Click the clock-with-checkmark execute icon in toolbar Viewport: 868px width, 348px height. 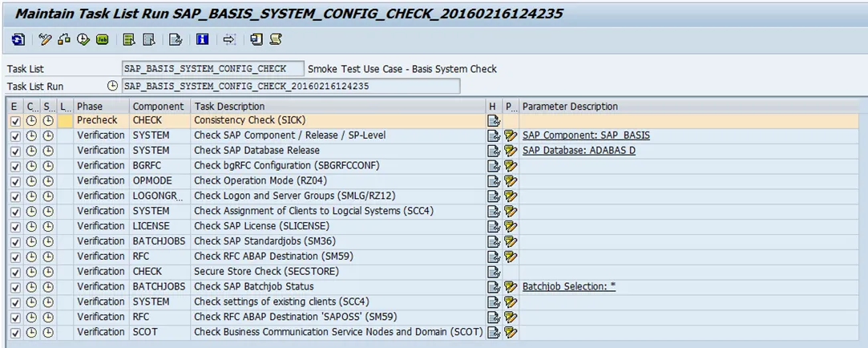83,39
